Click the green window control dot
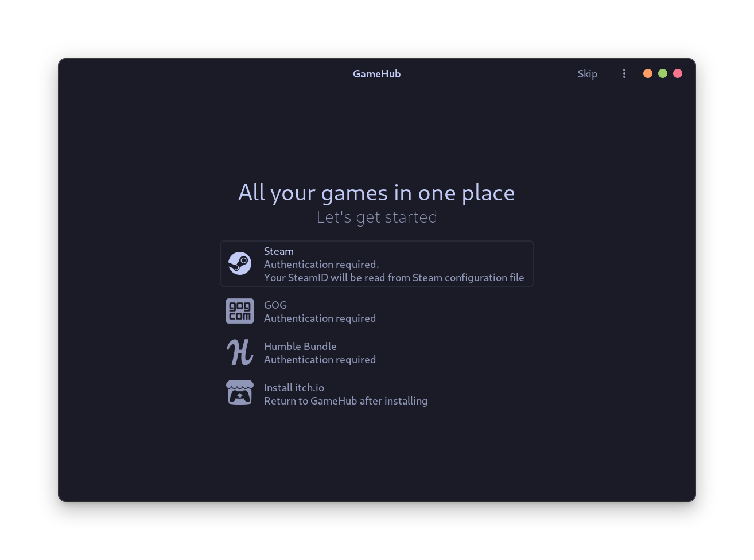 (x=663, y=73)
